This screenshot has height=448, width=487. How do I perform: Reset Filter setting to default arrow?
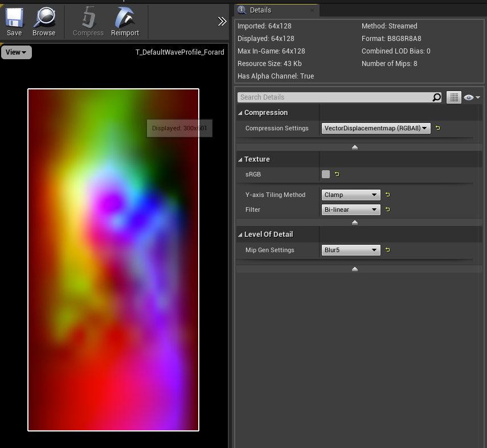(387, 209)
